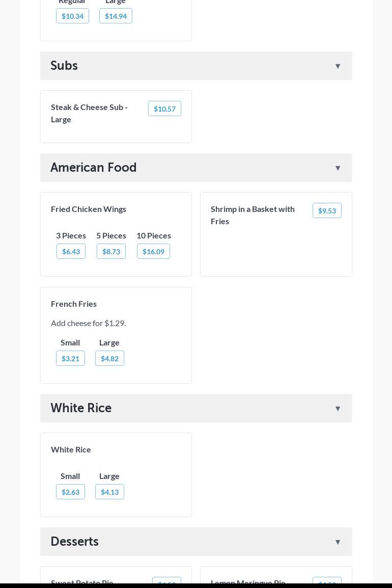392x588 pixels.
Task: Choose 10 Pieces wings for $16.09
Action: point(153,251)
